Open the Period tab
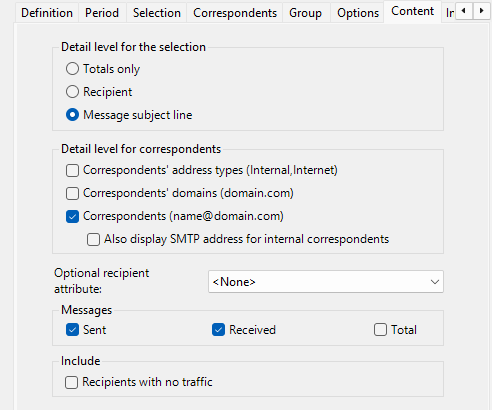492x410 pixels. click(102, 13)
